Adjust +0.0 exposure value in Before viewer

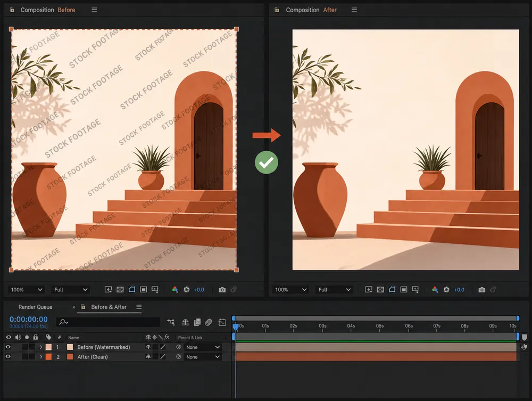[x=199, y=290]
